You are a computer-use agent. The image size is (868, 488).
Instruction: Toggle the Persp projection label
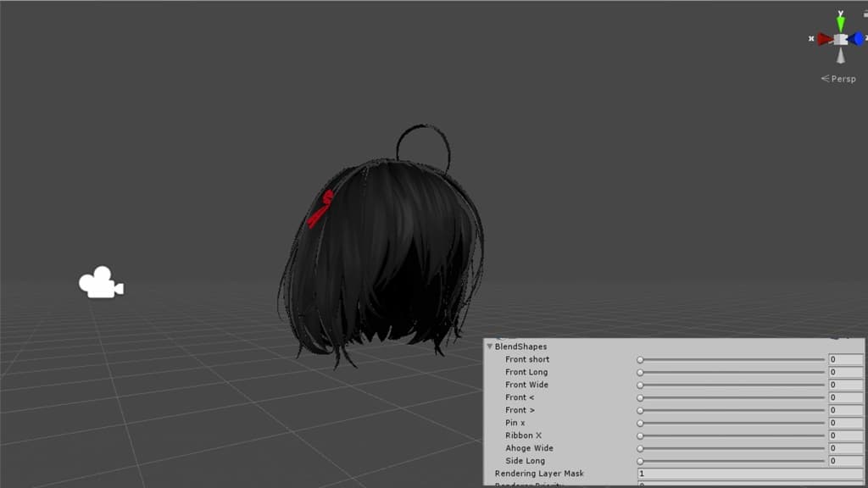click(838, 79)
